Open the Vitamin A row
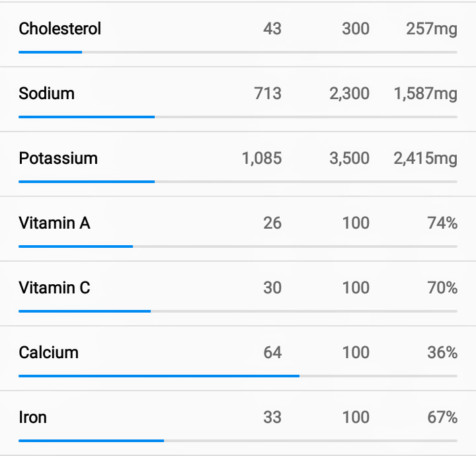 coord(238,229)
